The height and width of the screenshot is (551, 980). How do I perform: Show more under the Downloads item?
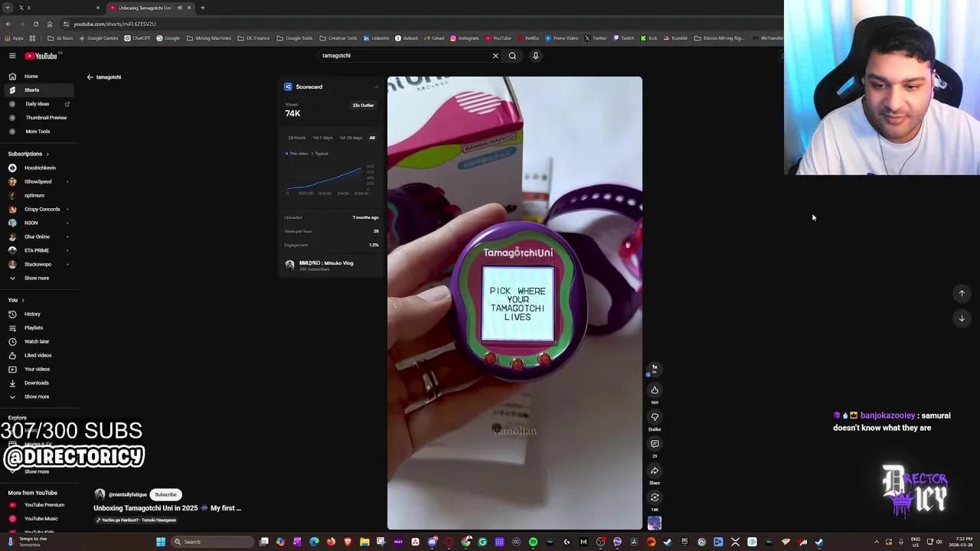coord(38,396)
